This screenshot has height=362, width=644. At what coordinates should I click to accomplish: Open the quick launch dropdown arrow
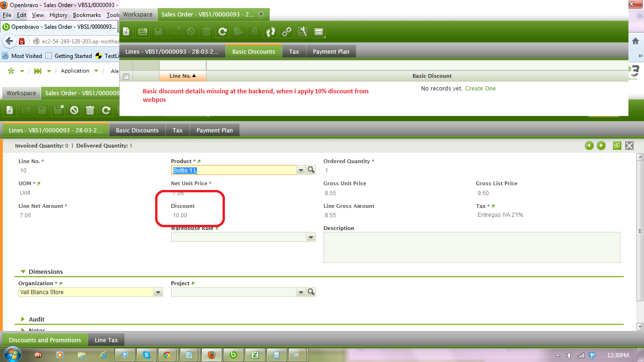(50, 71)
